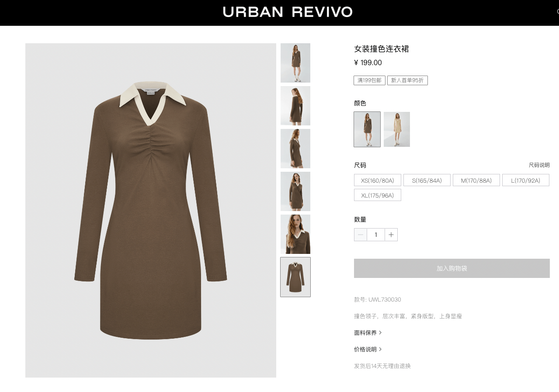
Task: Choose size M(170/88A)
Action: (x=476, y=180)
